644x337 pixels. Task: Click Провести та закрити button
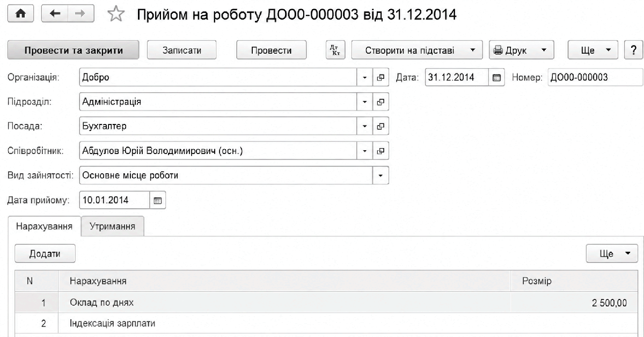coord(74,50)
